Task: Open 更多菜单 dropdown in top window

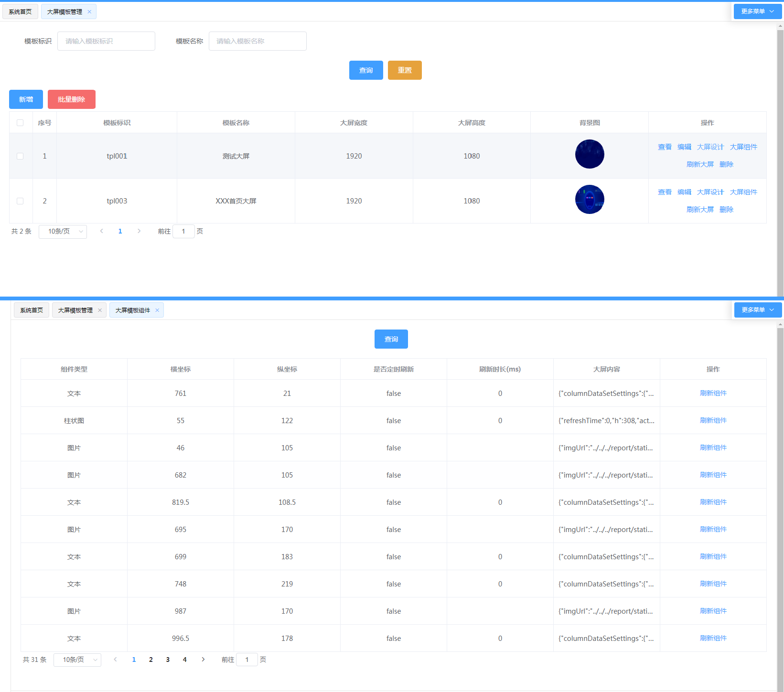Action: (757, 11)
